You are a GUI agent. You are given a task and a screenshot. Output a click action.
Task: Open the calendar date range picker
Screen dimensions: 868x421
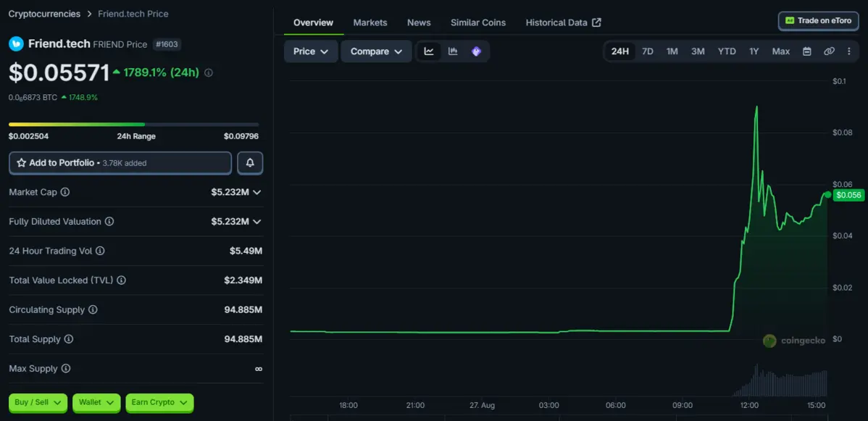807,51
